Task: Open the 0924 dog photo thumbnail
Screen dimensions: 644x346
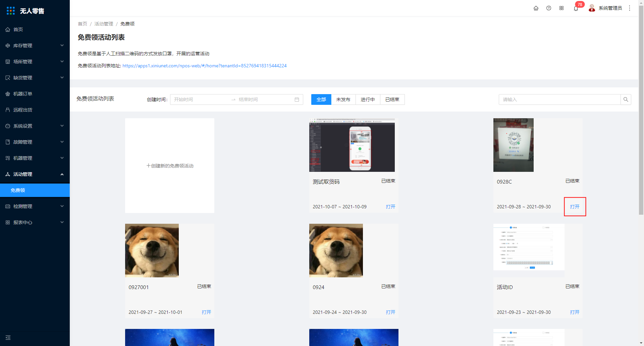Action: [x=336, y=251]
